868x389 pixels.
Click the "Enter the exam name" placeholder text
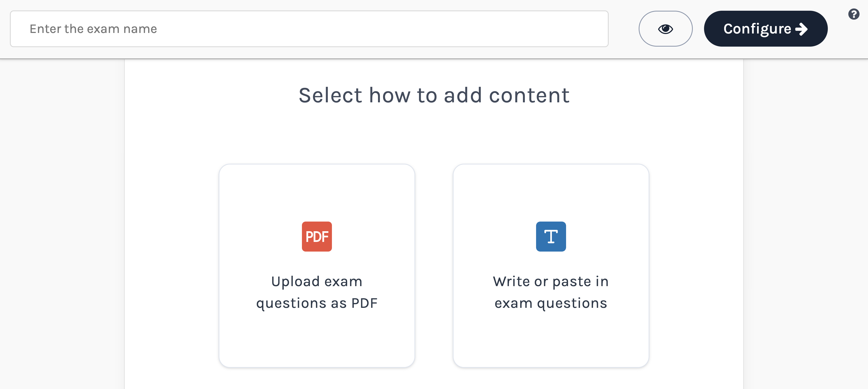(93, 29)
